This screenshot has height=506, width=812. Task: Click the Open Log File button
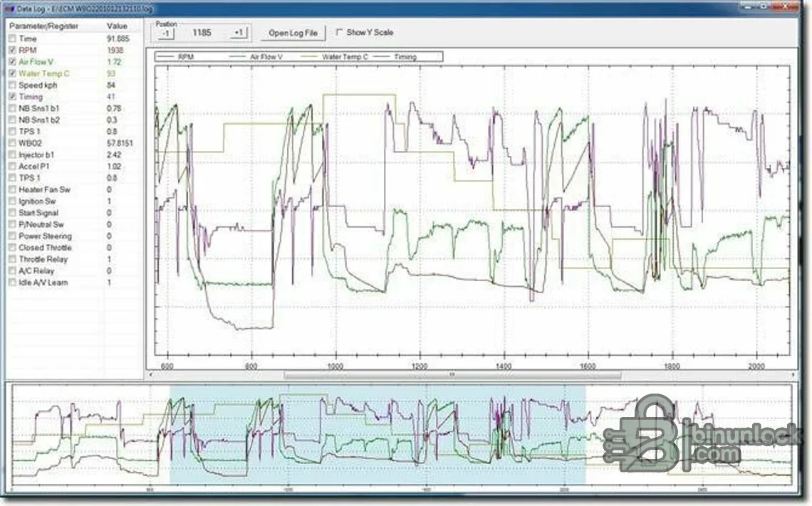click(293, 33)
